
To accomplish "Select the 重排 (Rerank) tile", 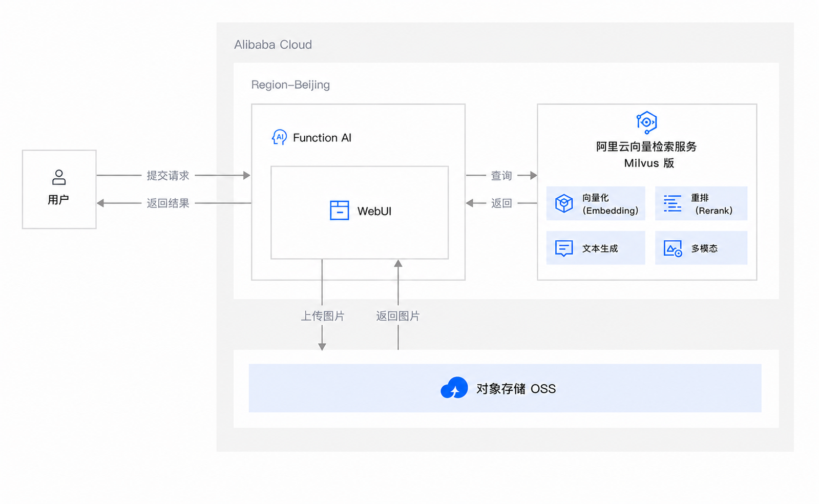I will click(701, 203).
